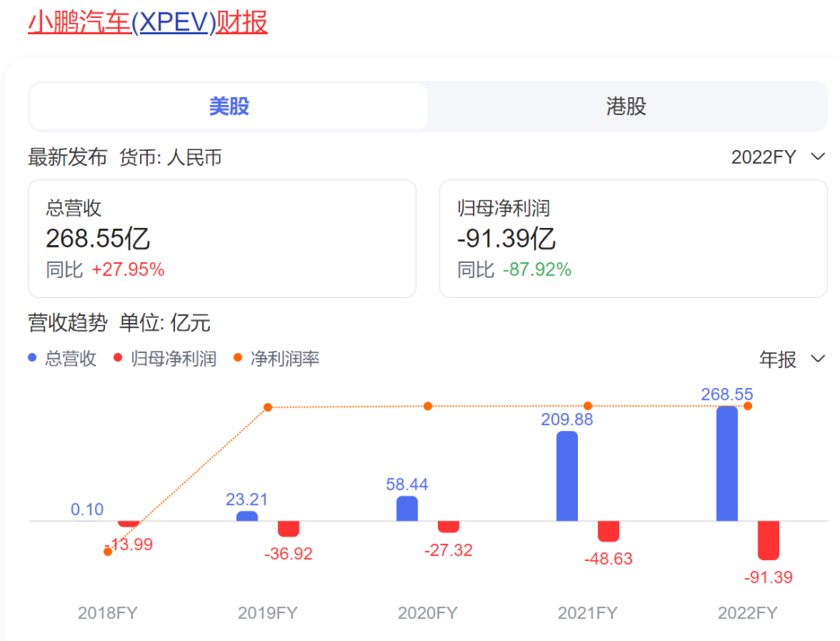840x641 pixels.
Task: Click the 2022FY red net profit bar
Action: coord(768,540)
